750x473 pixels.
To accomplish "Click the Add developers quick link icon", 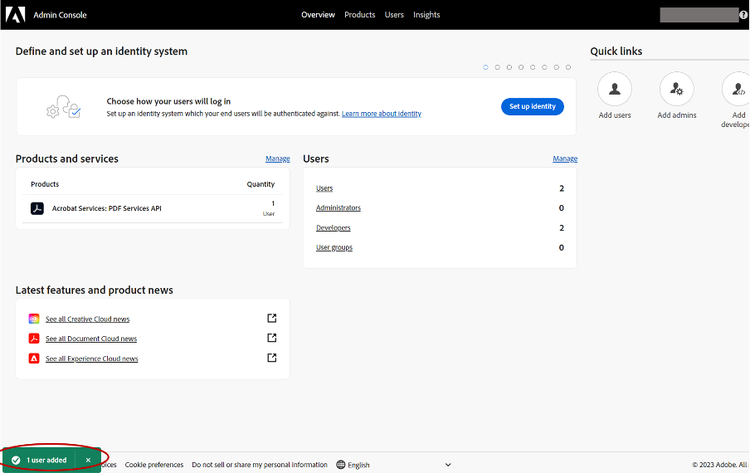I will coord(738,89).
